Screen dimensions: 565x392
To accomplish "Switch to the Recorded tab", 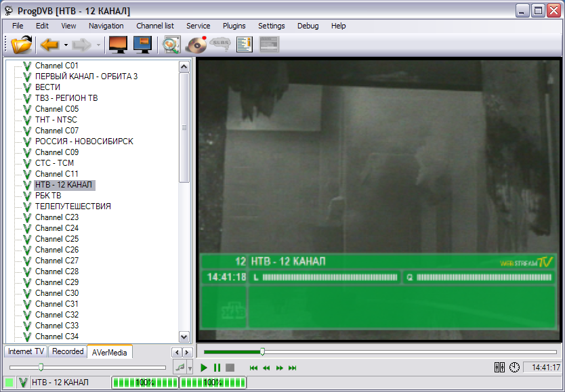I will pos(68,351).
